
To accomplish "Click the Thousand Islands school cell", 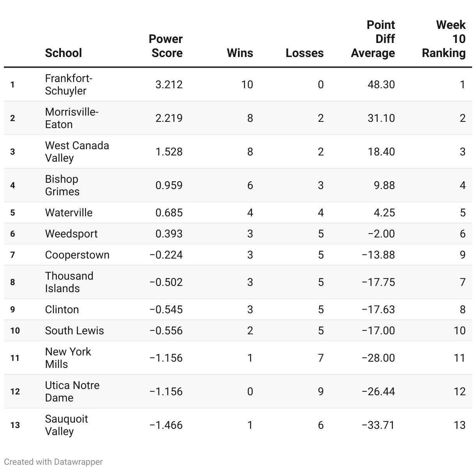I will tap(69, 282).
